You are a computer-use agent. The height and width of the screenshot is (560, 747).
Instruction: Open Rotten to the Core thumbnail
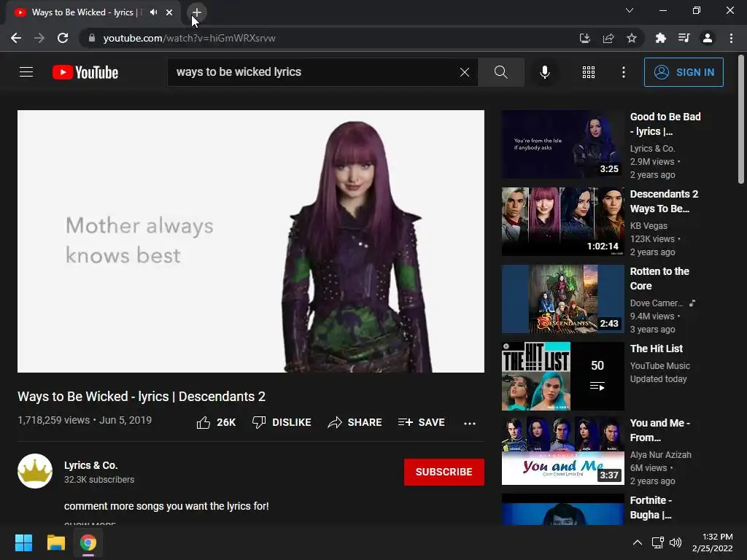tap(562, 299)
